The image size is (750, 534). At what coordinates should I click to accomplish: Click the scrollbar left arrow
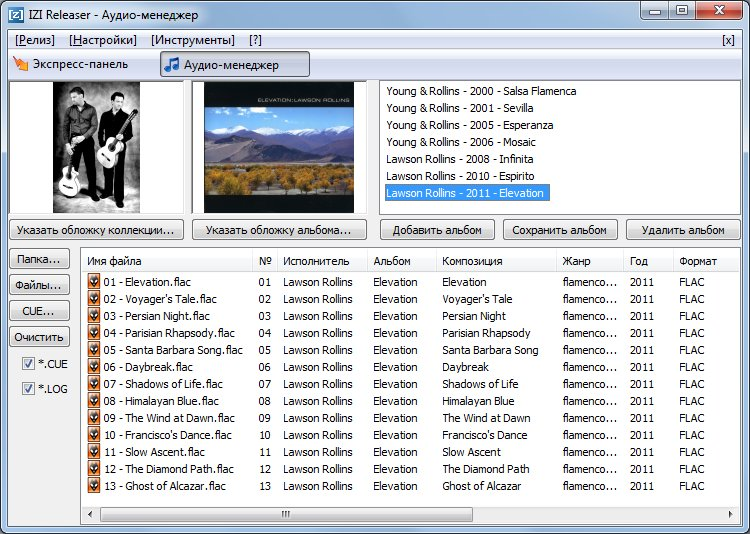[90, 514]
